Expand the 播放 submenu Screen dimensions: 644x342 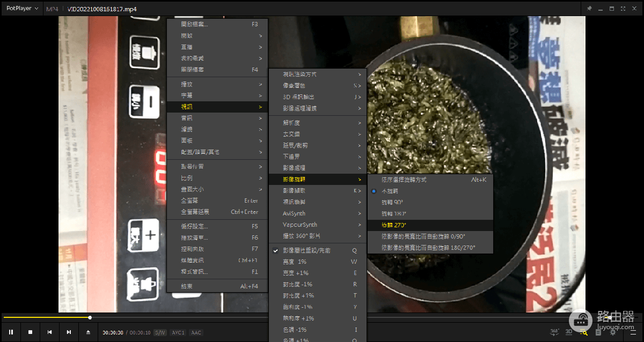(x=217, y=84)
